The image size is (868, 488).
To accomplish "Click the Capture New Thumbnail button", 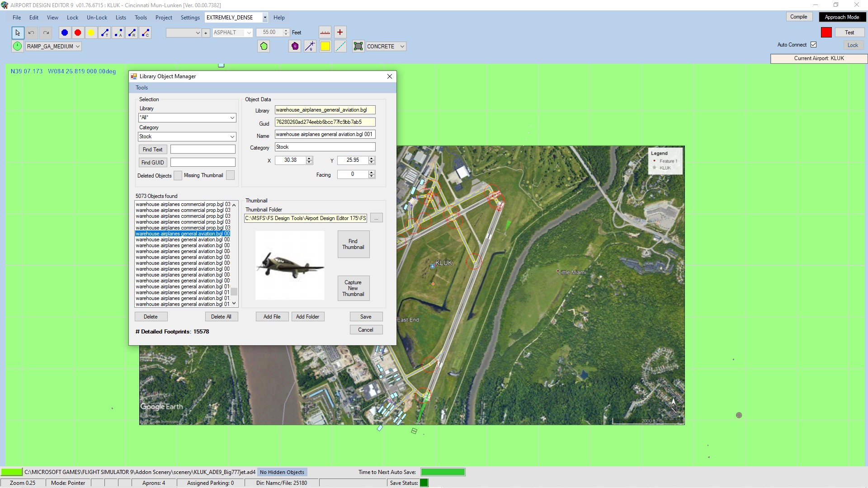I will (x=353, y=288).
